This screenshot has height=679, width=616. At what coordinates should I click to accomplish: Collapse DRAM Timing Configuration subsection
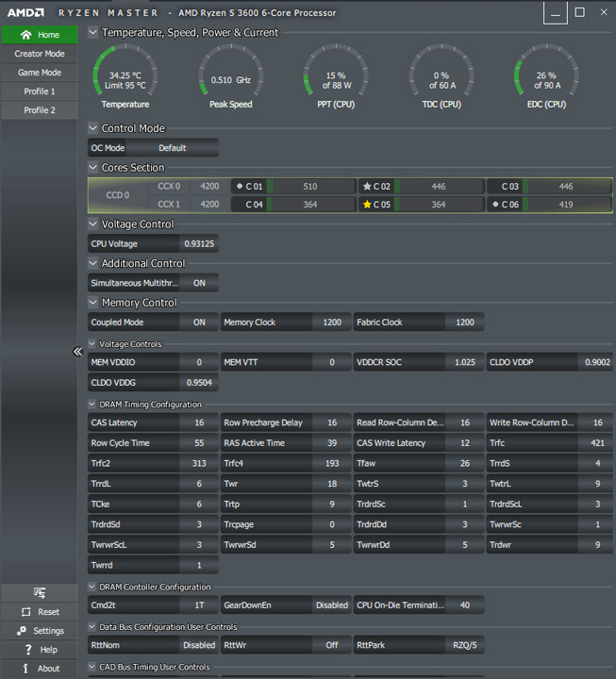point(92,404)
